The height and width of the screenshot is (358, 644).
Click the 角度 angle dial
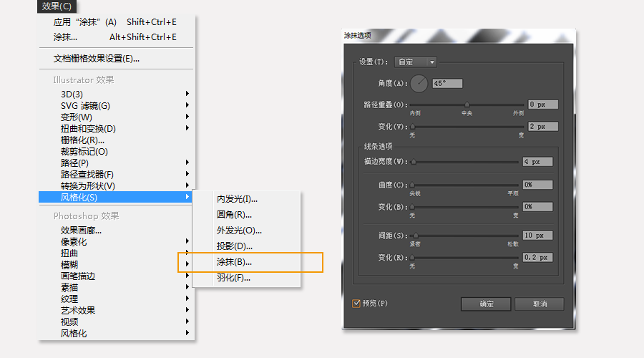click(x=419, y=84)
